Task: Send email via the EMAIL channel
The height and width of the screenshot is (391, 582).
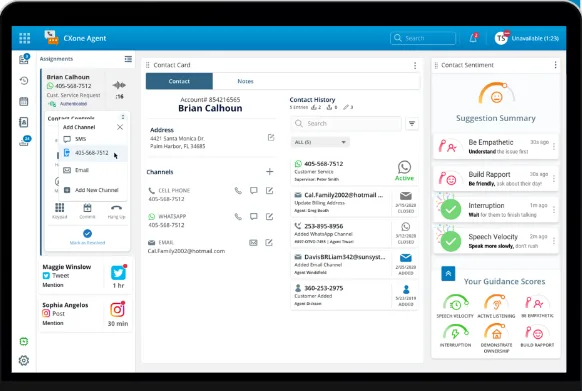Action: point(253,242)
